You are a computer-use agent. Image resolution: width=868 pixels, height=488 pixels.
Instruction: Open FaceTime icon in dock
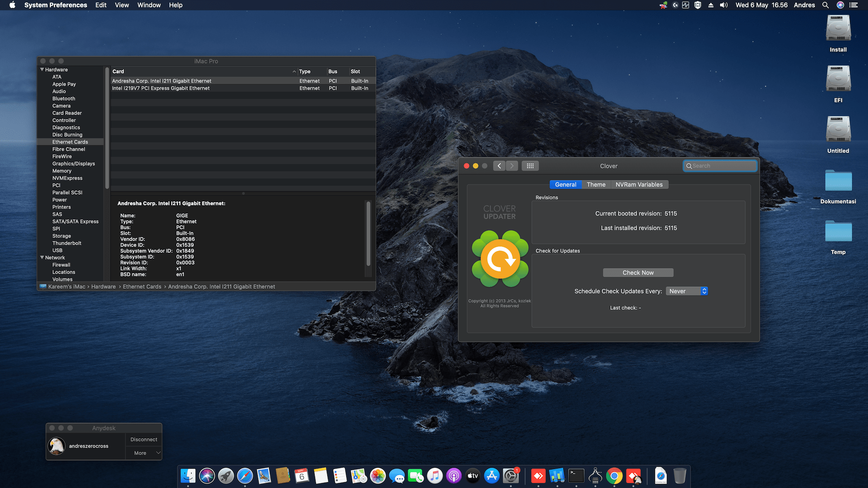point(416,476)
